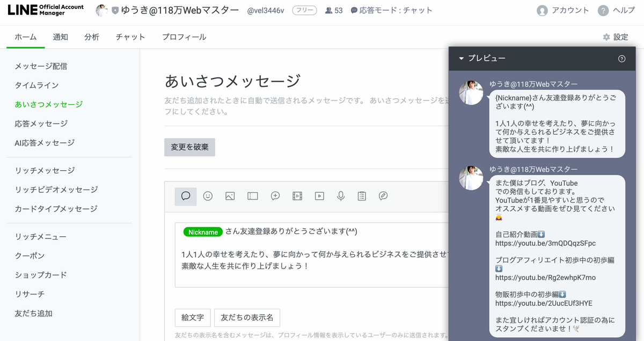Pick the voice message microphone icon
Viewport: 644px width, 341px height.
coord(341,196)
